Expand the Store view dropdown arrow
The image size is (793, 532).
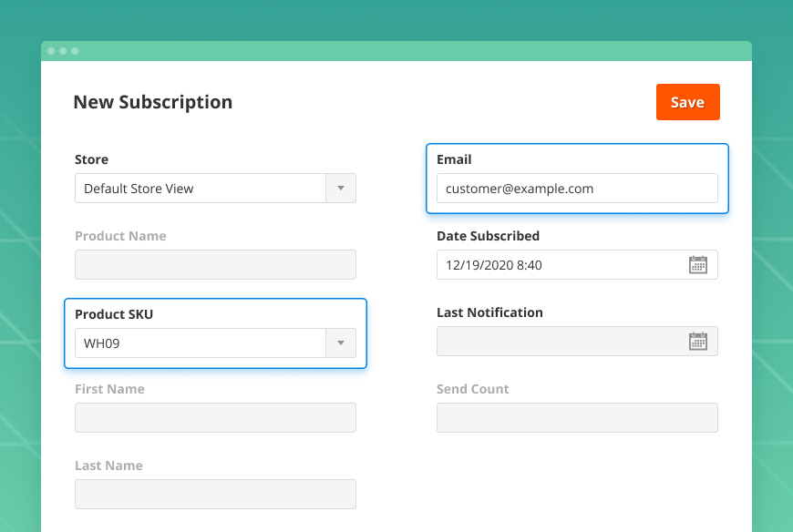(341, 188)
